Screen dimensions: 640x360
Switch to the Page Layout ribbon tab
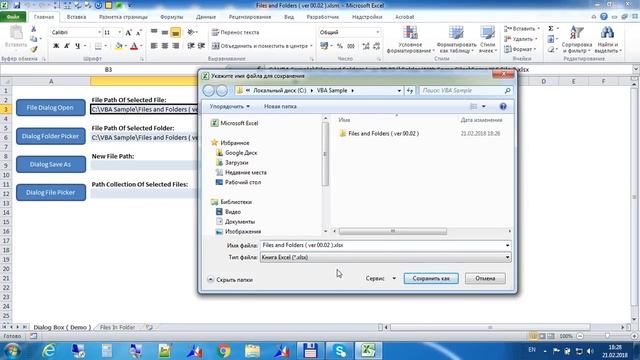click(123, 17)
